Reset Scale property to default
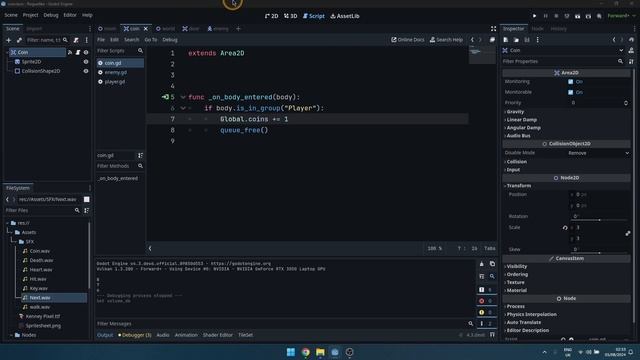This screenshot has height=360, width=640. 565,228
